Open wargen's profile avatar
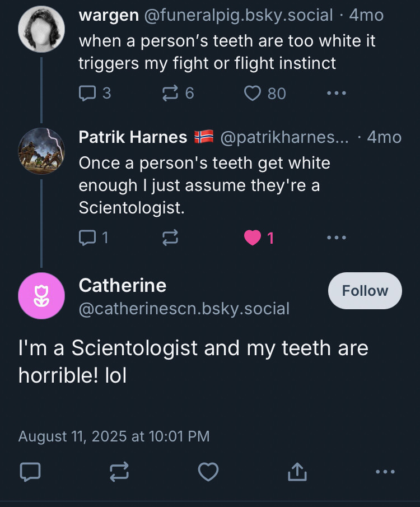 41,30
